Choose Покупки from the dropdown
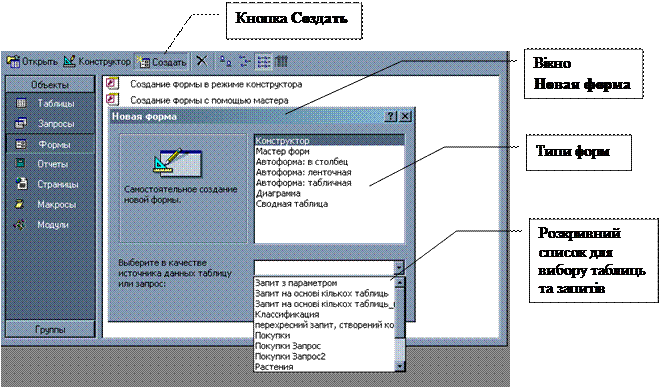The height and width of the screenshot is (387, 661). 324,336
